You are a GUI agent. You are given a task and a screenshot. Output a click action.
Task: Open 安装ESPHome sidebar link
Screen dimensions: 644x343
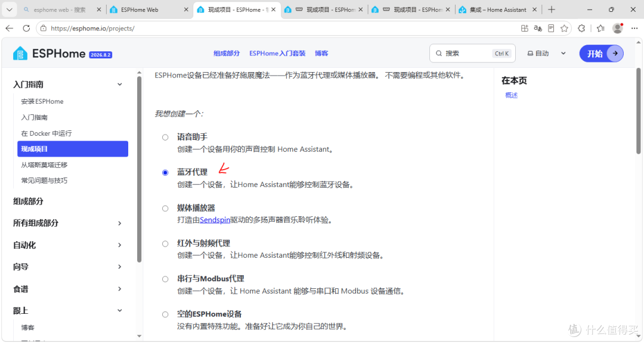point(42,101)
